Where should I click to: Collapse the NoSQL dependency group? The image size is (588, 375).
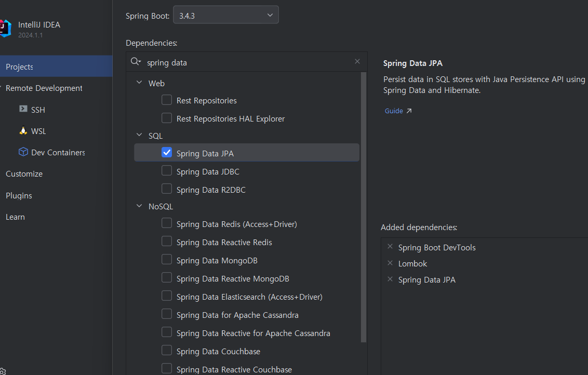pos(139,206)
